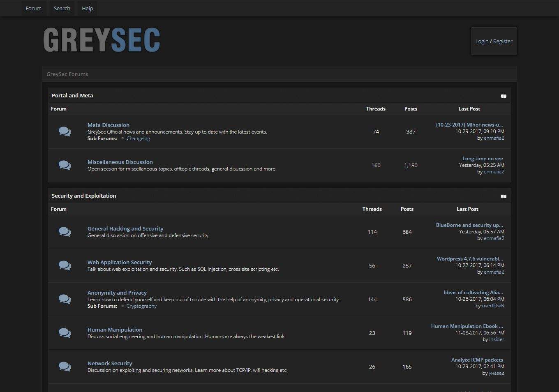View enmafia2 profile in General Hacking row
This screenshot has width=559, height=392.
(x=494, y=238)
